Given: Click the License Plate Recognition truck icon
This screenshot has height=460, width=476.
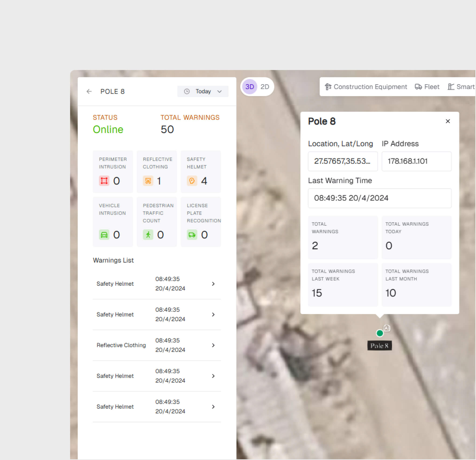Looking at the screenshot, I should click(192, 235).
